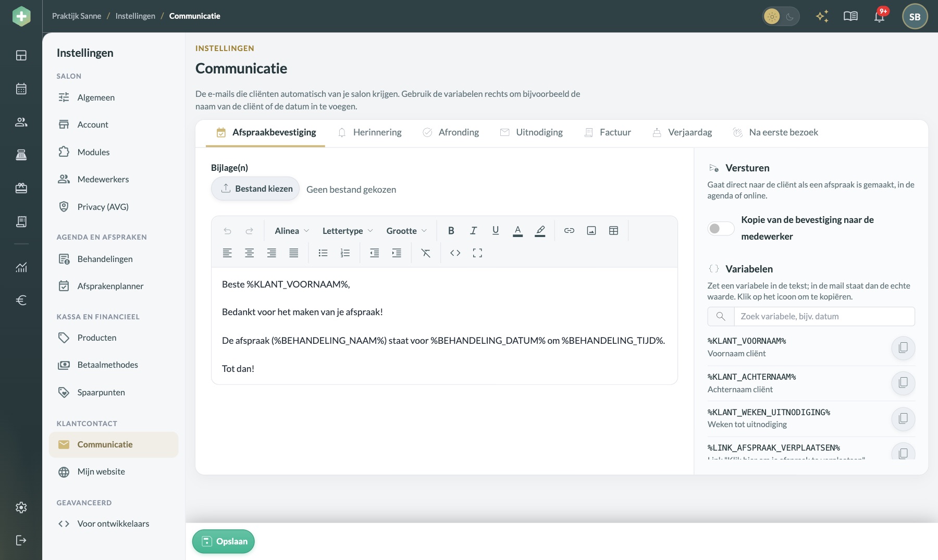Toggle copy of confirmation to employee
Image resolution: width=938 pixels, height=560 pixels.
pyautogui.click(x=721, y=228)
